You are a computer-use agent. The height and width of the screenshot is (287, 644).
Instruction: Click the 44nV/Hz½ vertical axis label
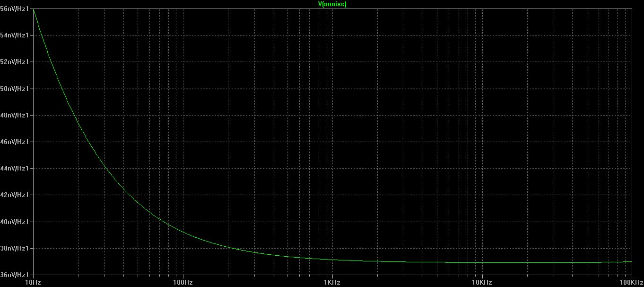[14, 168]
